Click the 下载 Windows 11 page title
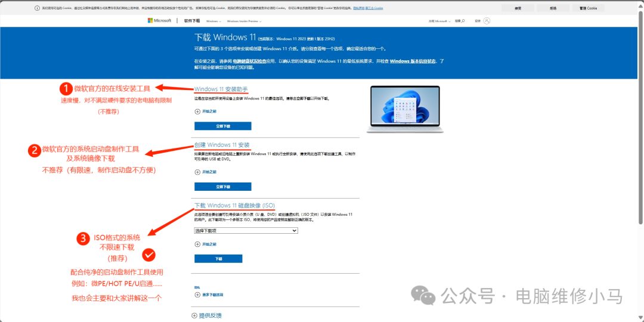 (x=225, y=38)
